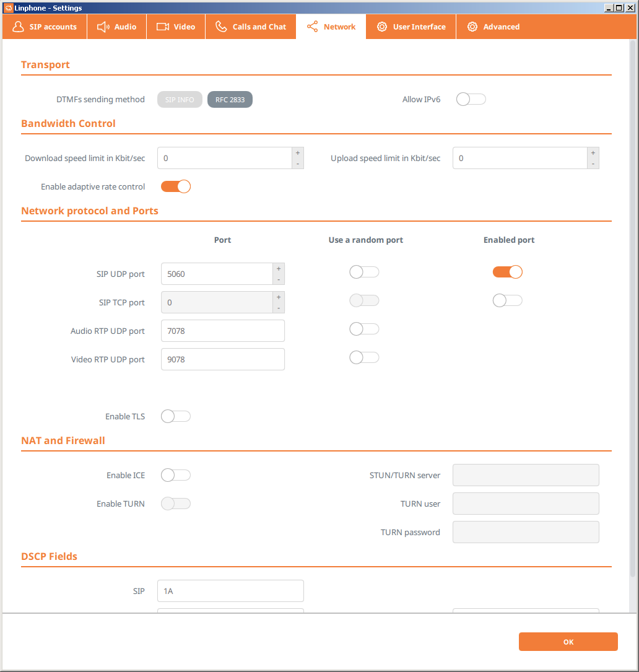Maximize the Linphone Settings window
The height and width of the screenshot is (672, 639).
(619, 7)
